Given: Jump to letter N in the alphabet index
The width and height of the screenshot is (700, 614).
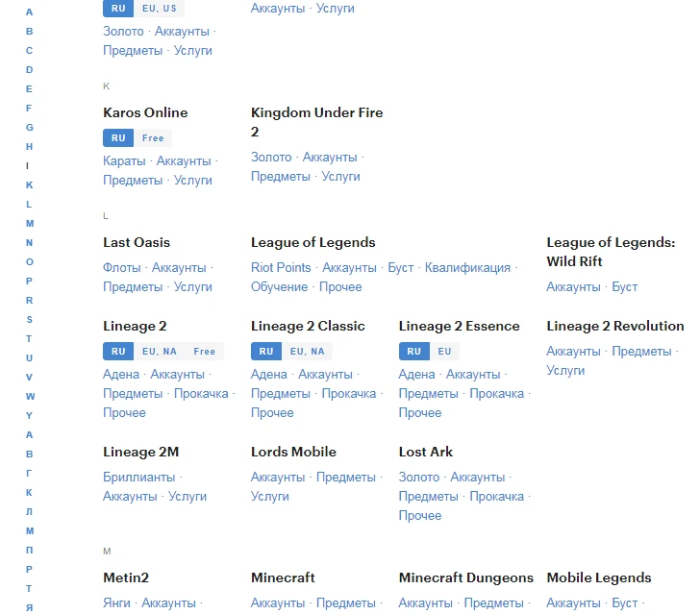Looking at the screenshot, I should [29, 242].
